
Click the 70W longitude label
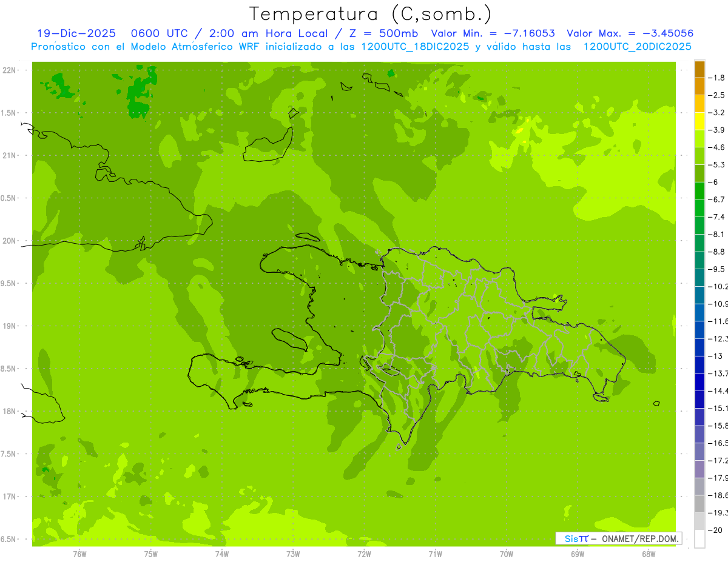(x=507, y=554)
